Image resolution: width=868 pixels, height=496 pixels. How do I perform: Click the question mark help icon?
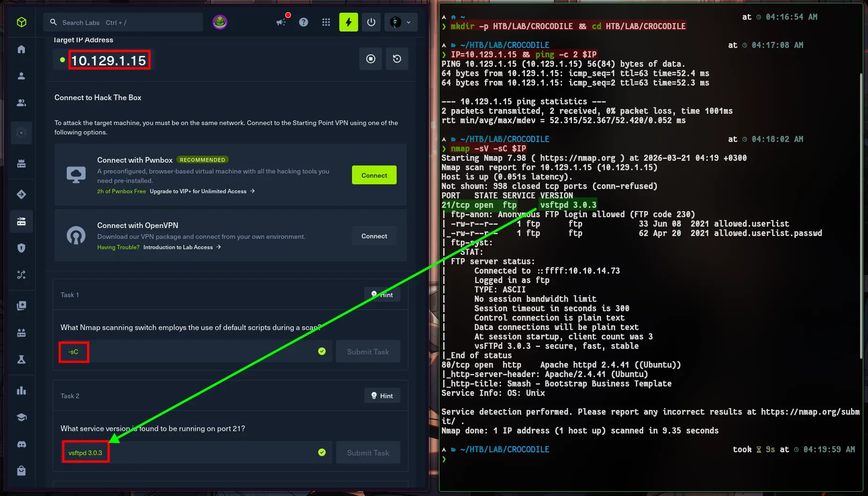tap(304, 22)
